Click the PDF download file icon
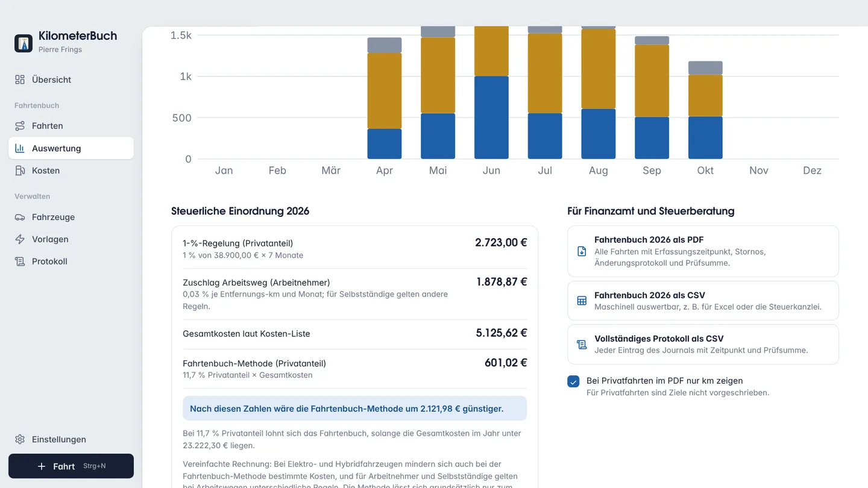This screenshot has width=868, height=488. [582, 251]
